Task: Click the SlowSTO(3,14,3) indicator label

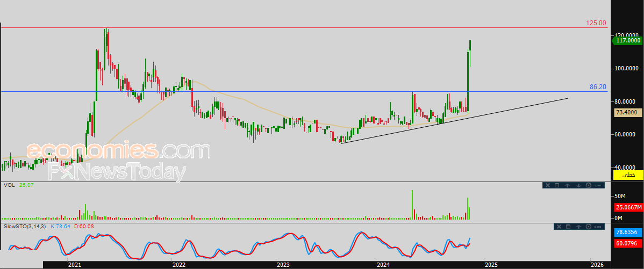Action: (25, 226)
